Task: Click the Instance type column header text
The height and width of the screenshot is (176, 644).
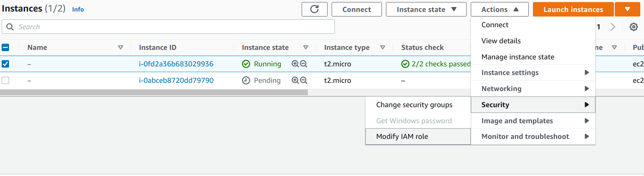Action: click(347, 47)
